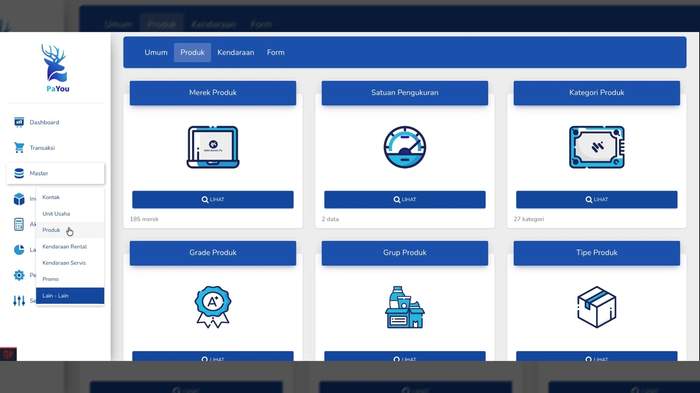Click the Kategori Produk card header
Image resolution: width=700 pixels, height=393 pixels.
click(596, 93)
